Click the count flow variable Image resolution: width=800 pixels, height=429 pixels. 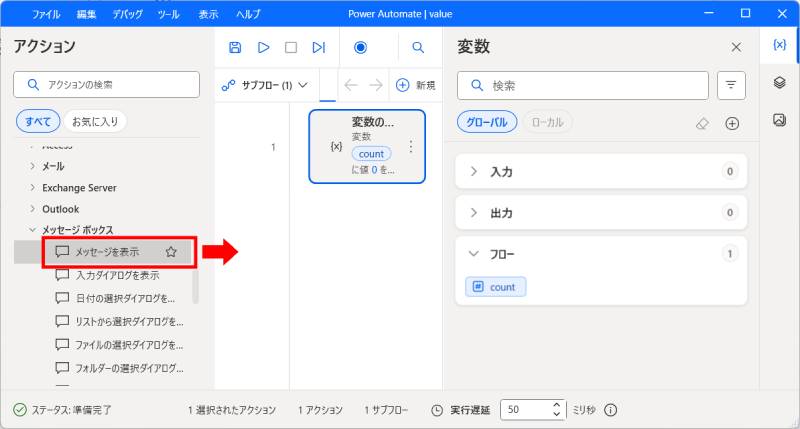pos(495,287)
